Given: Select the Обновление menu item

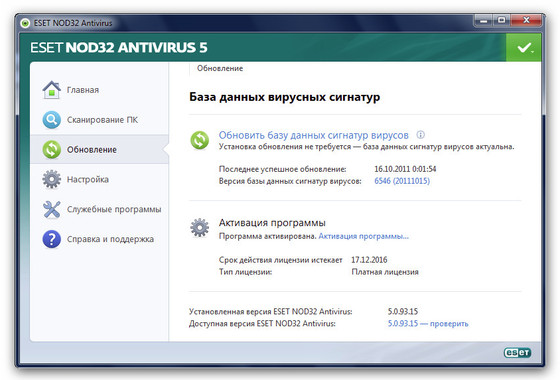Looking at the screenshot, I should click(100, 149).
